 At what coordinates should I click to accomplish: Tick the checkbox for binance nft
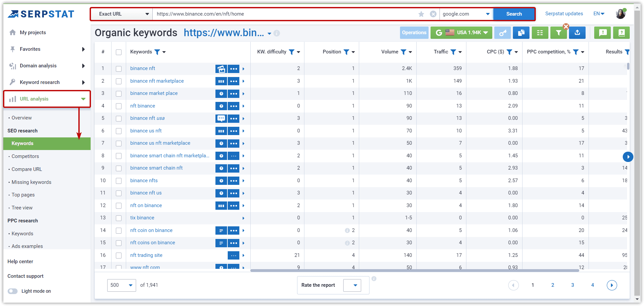119,69
